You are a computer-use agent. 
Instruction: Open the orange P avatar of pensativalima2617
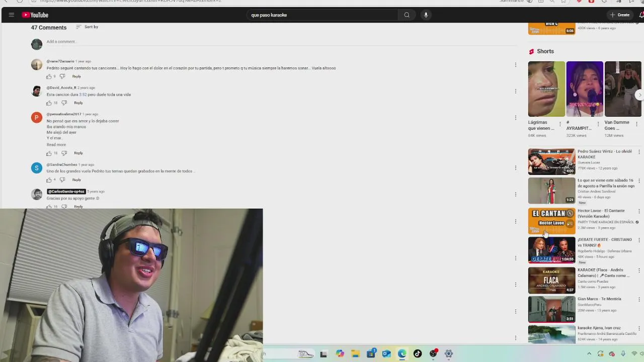pos(37,118)
